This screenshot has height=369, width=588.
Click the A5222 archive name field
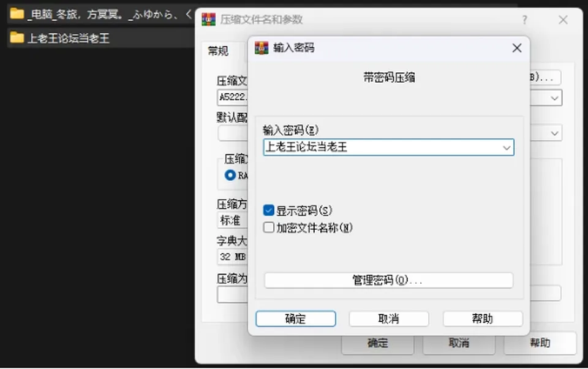(233, 97)
